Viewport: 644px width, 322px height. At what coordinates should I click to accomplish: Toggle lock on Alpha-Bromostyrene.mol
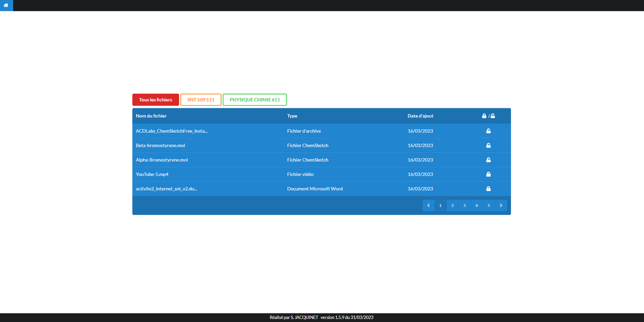click(488, 160)
